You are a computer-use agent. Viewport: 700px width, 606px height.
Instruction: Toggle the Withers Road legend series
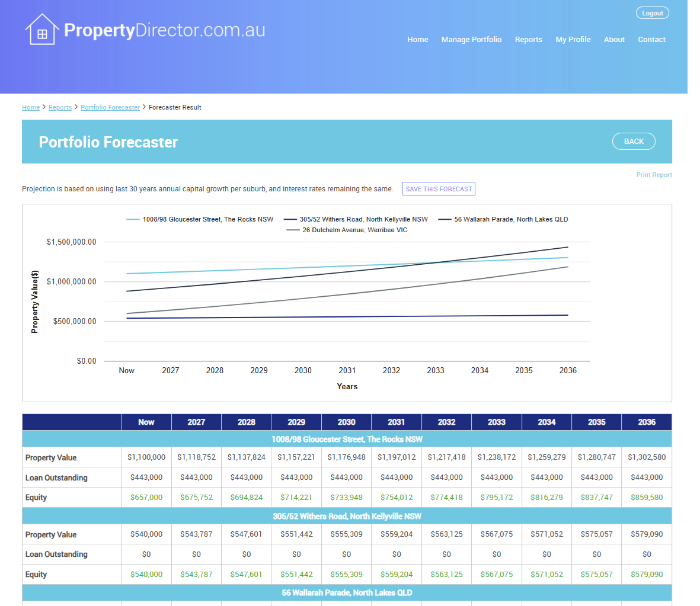[x=356, y=220]
